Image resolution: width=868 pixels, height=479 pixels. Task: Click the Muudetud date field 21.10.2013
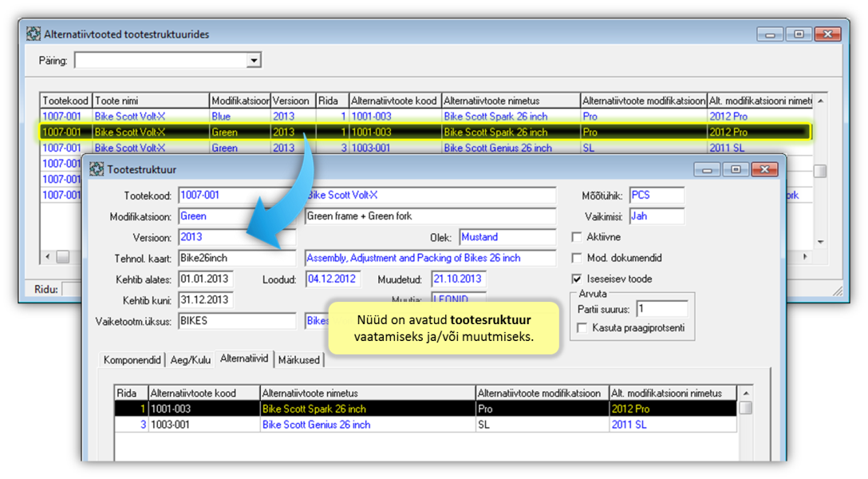click(459, 279)
